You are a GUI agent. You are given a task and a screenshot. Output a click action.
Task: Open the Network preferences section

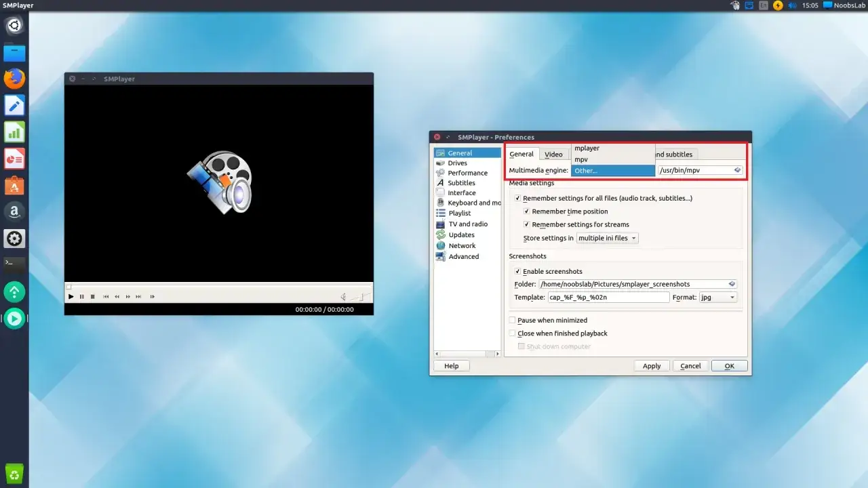tap(468, 245)
